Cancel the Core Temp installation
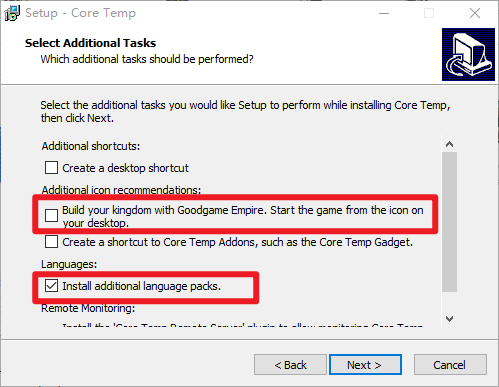This screenshot has width=499, height=387. (450, 365)
